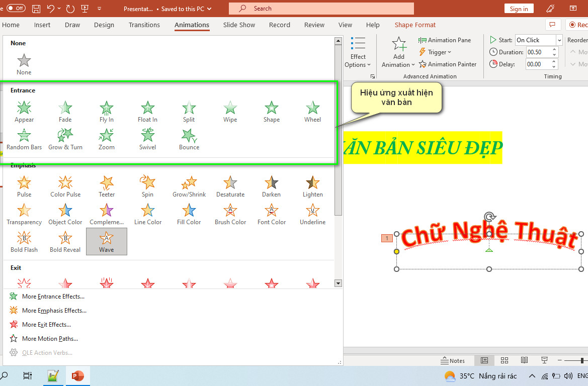Switch to the Home tab
Screen dimensions: 588x386
tap(11, 25)
